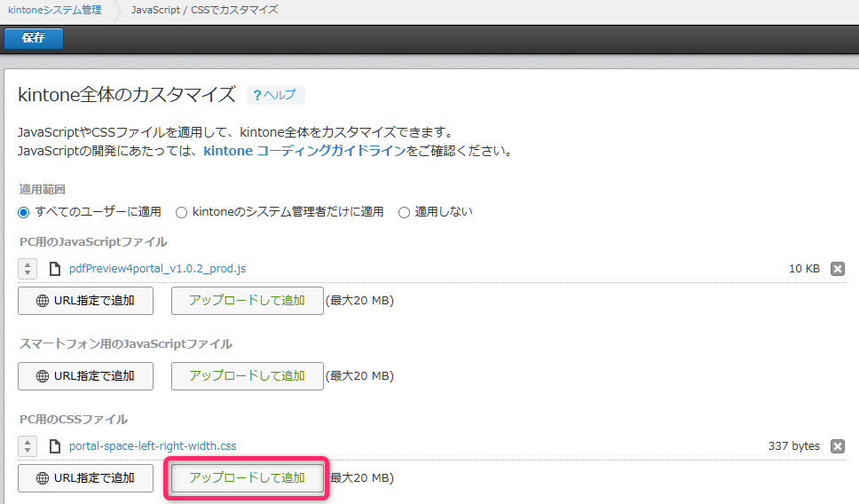Click file icon beside pdfPreview4portal_v1.0.2_prod.js
Viewport: 859px width, 504px height.
coord(54,269)
